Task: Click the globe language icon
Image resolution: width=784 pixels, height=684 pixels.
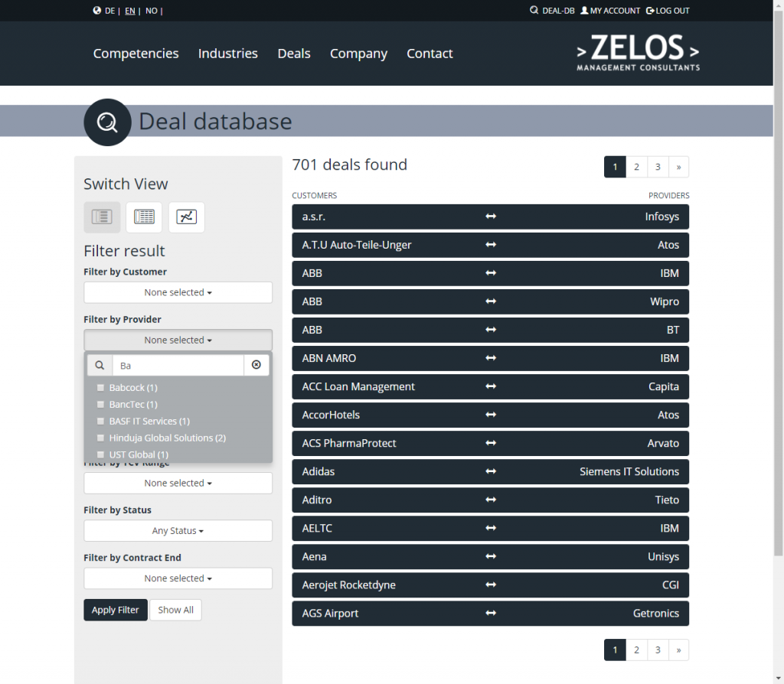Action: click(97, 11)
